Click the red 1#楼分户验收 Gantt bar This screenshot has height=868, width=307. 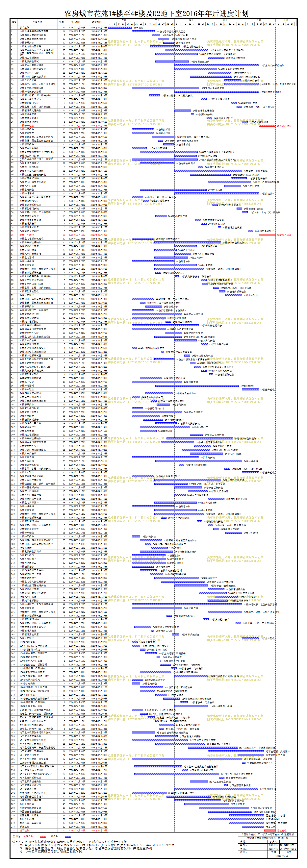(267, 126)
